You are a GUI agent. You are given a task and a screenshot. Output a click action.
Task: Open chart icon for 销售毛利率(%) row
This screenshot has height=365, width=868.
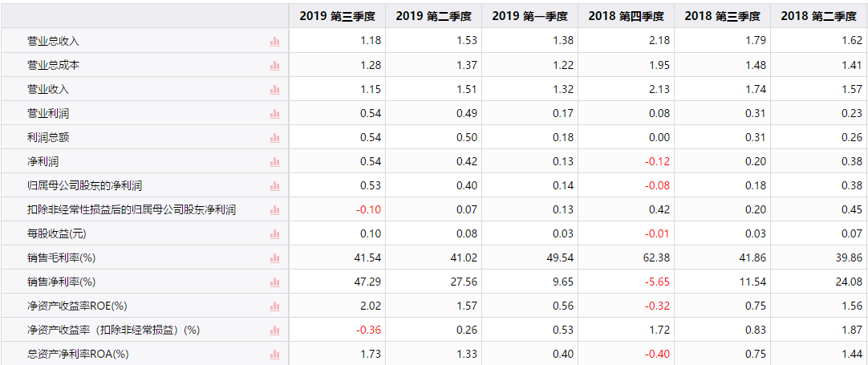point(274,258)
